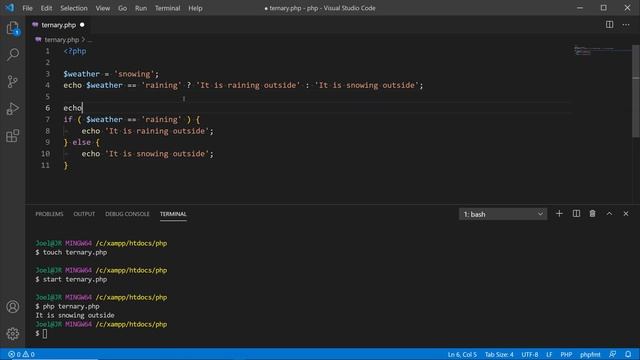
Task: Open the Help menu
Action: coord(195,8)
